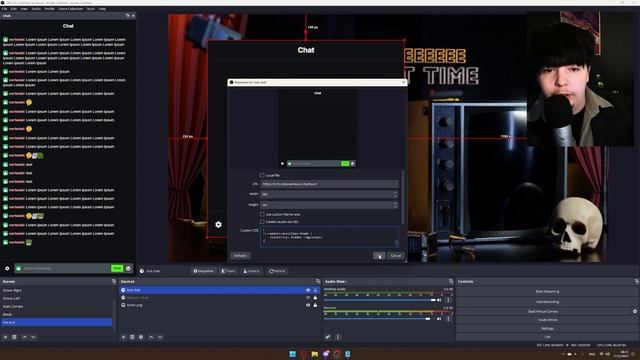Increase the Width spinner value
This screenshot has height=360, width=640.
click(395, 193)
